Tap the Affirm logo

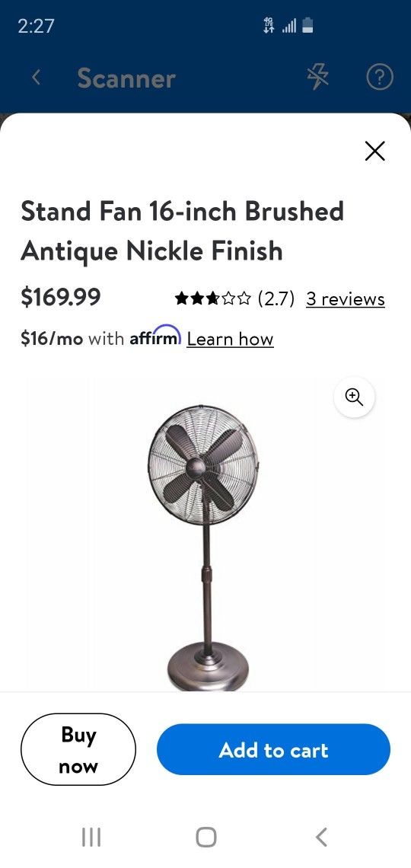pos(155,336)
